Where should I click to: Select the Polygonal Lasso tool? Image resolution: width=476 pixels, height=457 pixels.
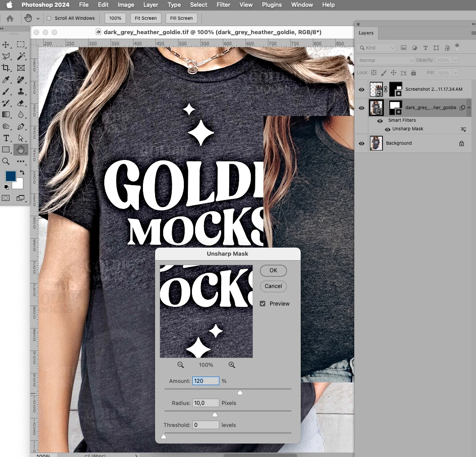6,56
